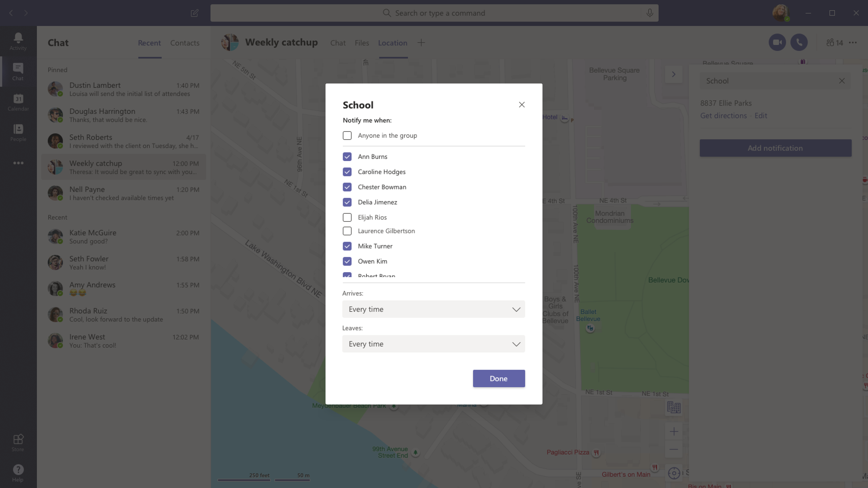View the 14 participants icon

click(834, 43)
